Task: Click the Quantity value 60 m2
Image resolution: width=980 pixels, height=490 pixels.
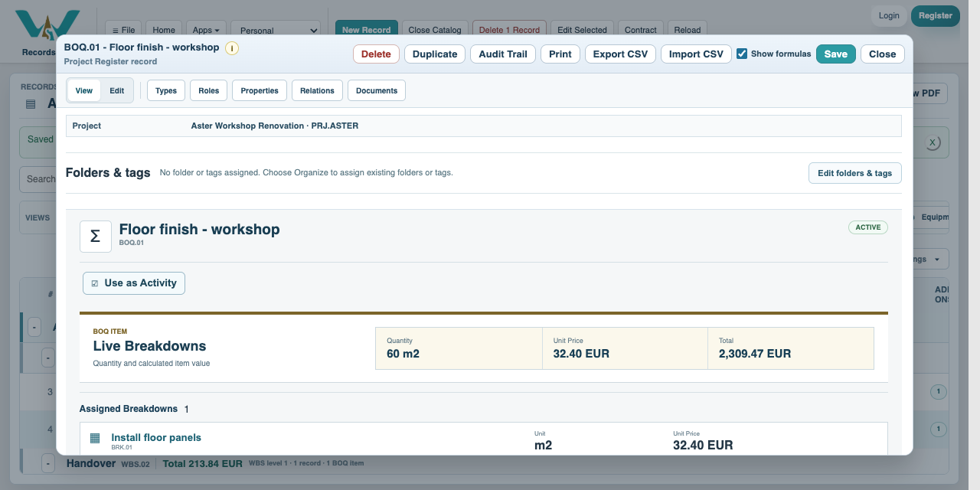Action: 403,354
